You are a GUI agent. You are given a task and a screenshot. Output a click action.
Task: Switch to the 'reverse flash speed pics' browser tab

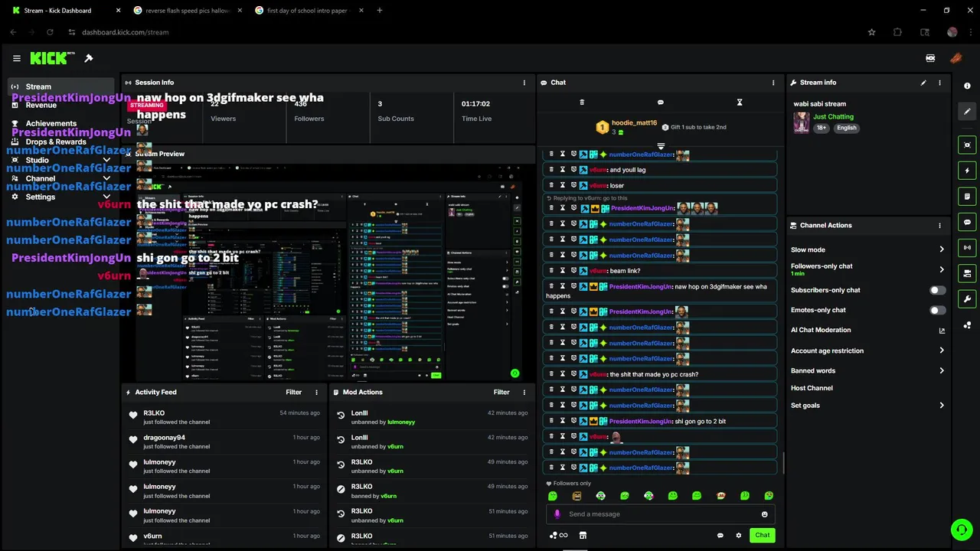pyautogui.click(x=188, y=11)
